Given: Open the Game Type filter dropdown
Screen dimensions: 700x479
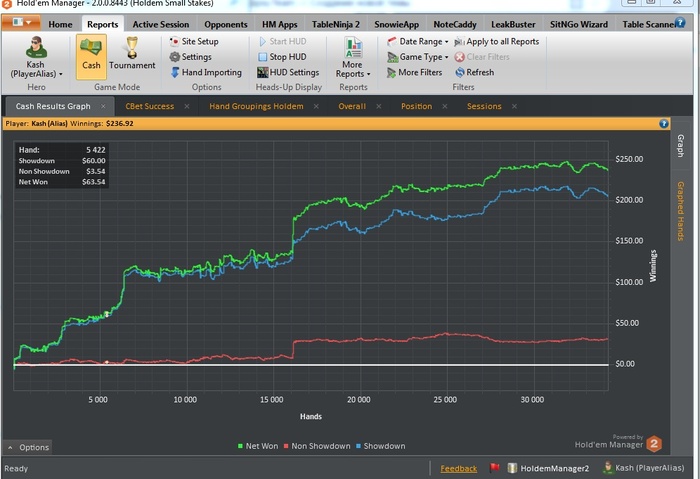Looking at the screenshot, I should 417,57.
